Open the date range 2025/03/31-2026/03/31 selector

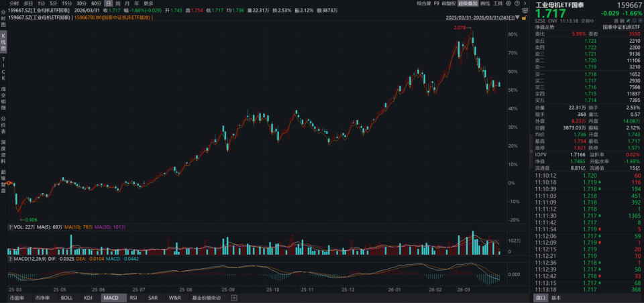pos(480,17)
